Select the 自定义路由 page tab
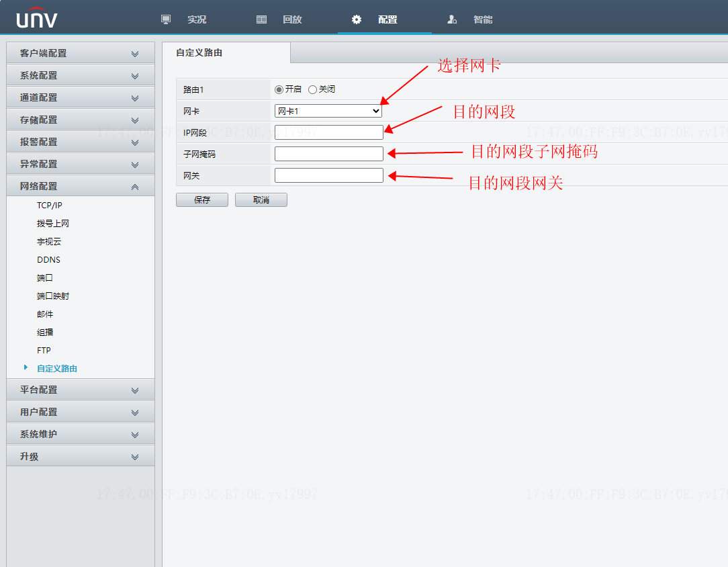The image size is (728, 567). [x=226, y=52]
